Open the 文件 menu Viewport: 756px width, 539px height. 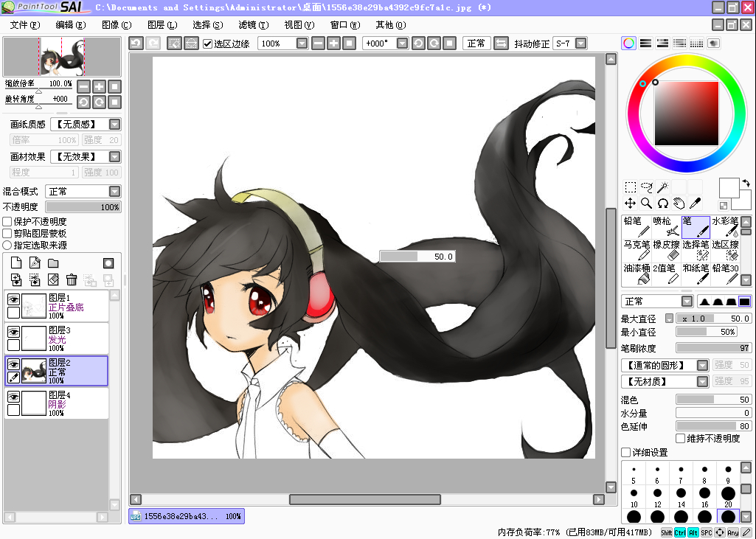click(24, 24)
